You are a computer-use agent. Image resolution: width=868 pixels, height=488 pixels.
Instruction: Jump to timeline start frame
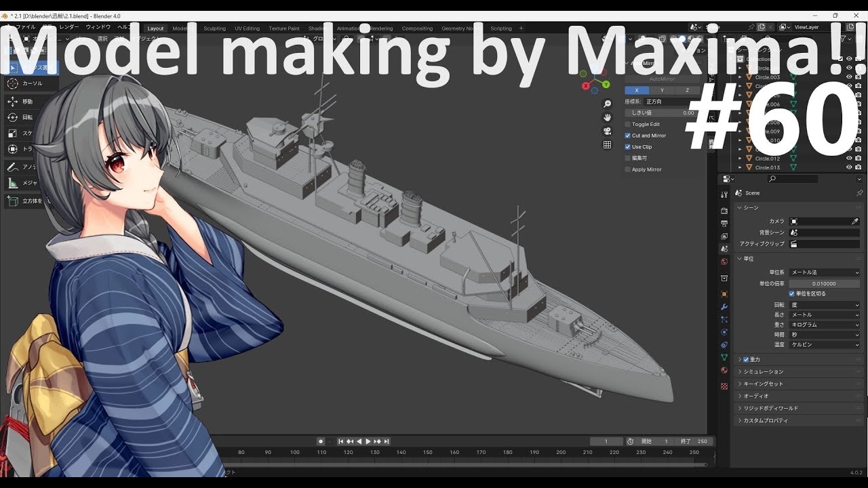tap(341, 441)
